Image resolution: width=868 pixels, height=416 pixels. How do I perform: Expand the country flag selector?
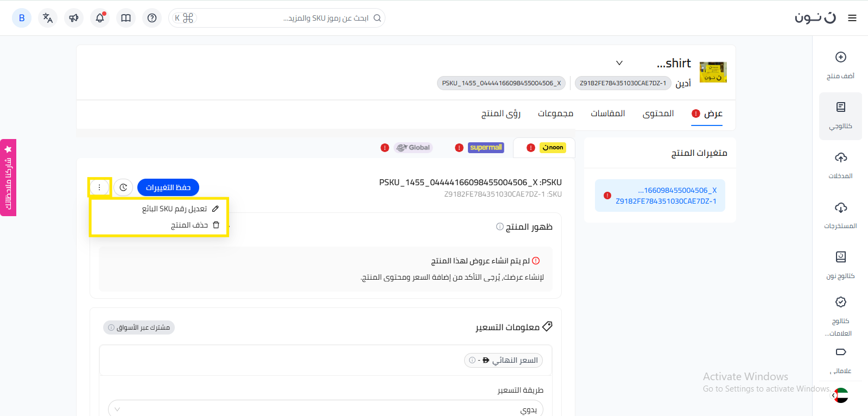point(840,395)
